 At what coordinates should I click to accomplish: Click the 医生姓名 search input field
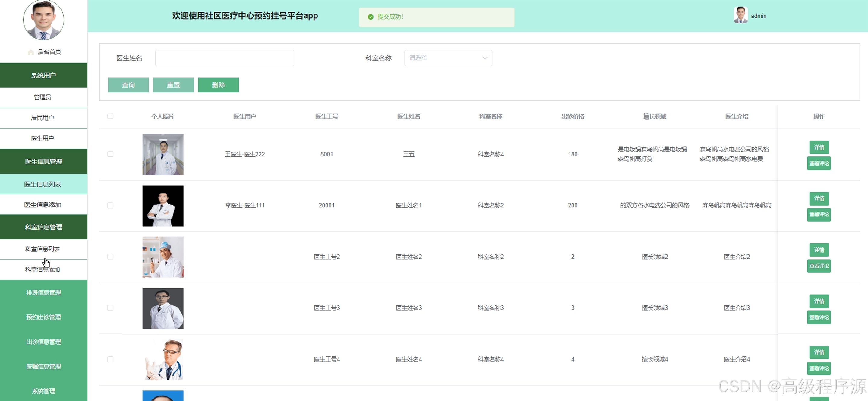224,58
